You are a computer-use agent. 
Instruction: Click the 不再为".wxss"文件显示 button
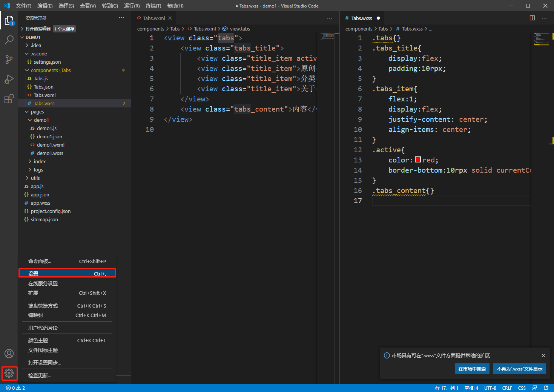[519, 369]
